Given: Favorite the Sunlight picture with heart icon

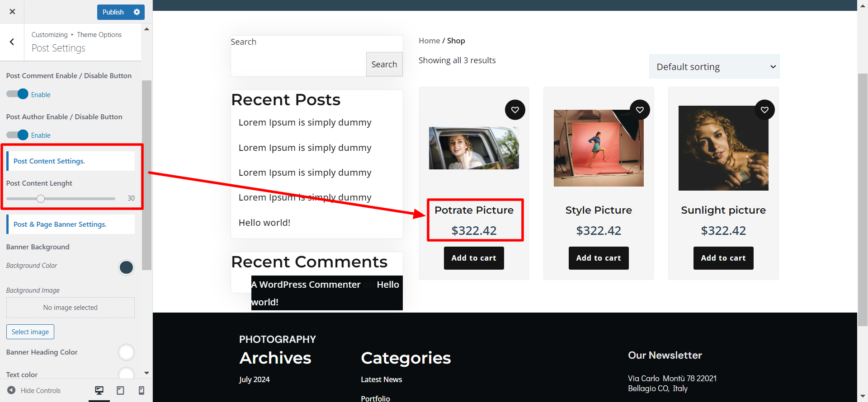Looking at the screenshot, I should click(764, 110).
